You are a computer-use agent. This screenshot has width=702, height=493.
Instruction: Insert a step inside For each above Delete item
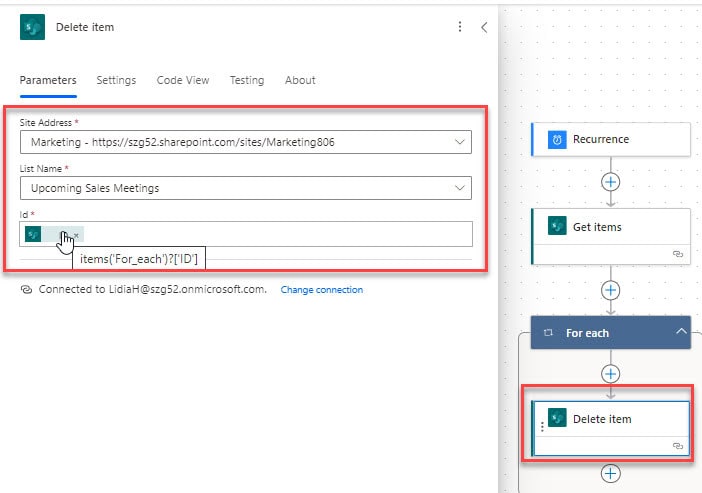[x=611, y=373]
